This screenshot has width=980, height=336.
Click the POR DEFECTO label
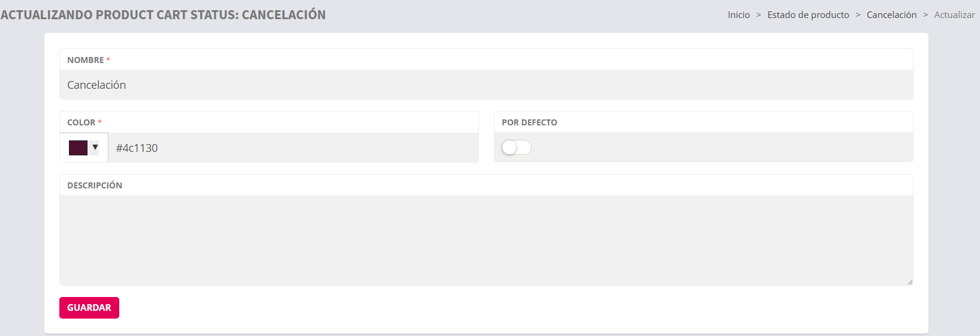coord(529,122)
